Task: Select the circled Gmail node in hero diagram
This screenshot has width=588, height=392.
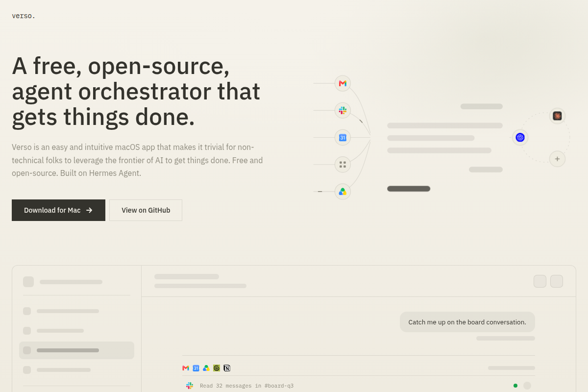Action: point(343,83)
